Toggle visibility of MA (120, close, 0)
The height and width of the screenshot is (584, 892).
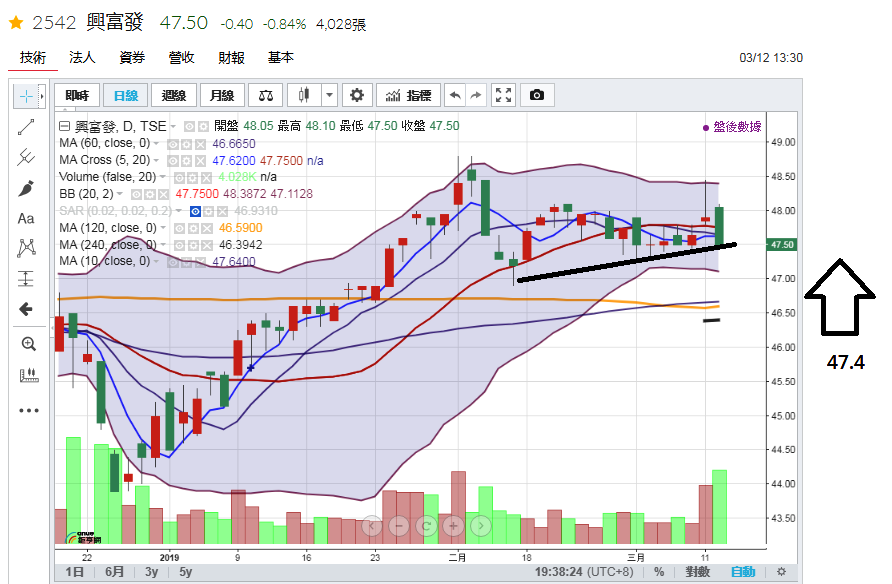[x=180, y=229]
